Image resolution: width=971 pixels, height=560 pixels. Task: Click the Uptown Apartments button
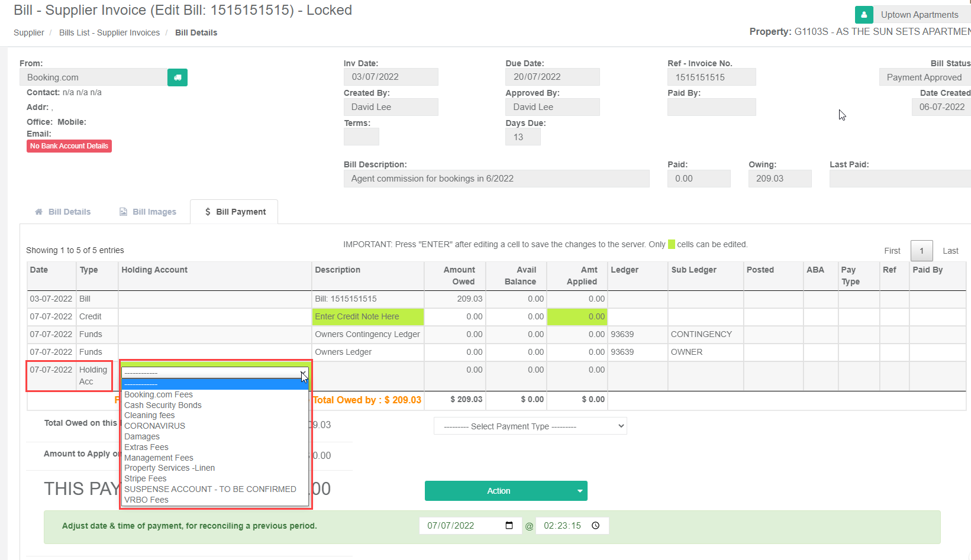pos(919,15)
